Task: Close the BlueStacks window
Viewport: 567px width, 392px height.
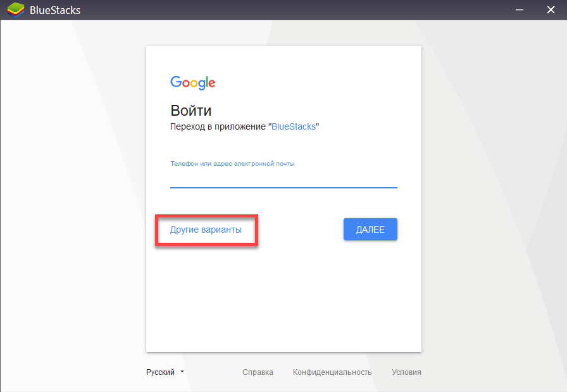Action: 551,9
